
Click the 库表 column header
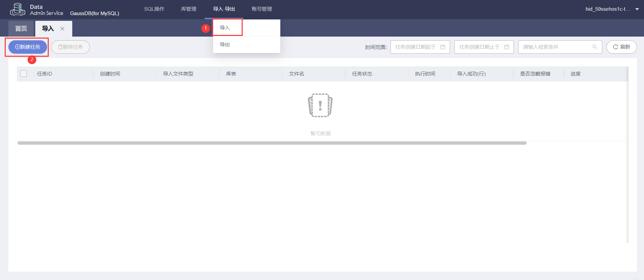pyautogui.click(x=231, y=74)
